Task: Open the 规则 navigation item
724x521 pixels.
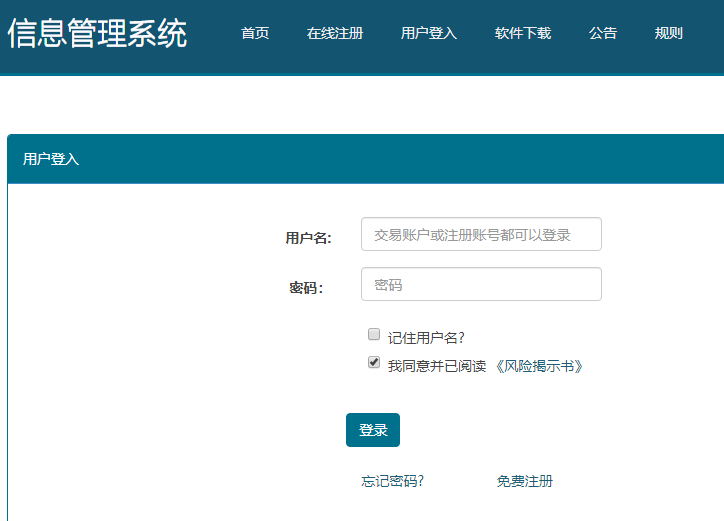Action: click(x=669, y=33)
